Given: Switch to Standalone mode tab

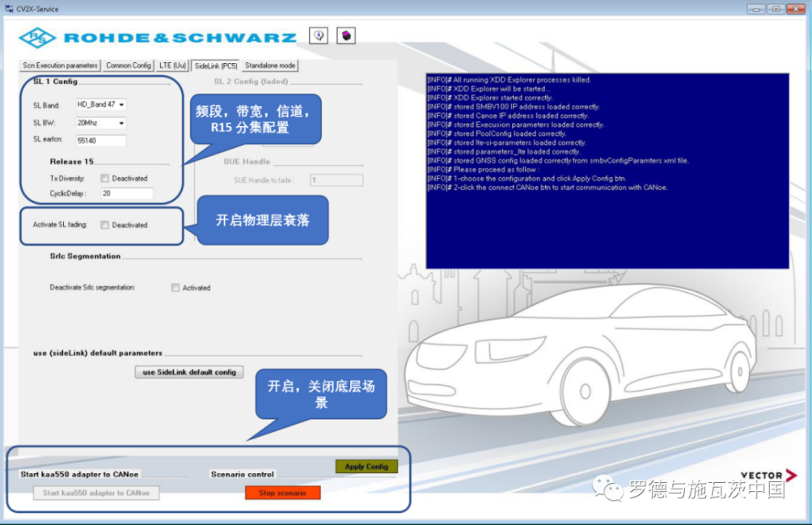Looking at the screenshot, I should click(270, 66).
